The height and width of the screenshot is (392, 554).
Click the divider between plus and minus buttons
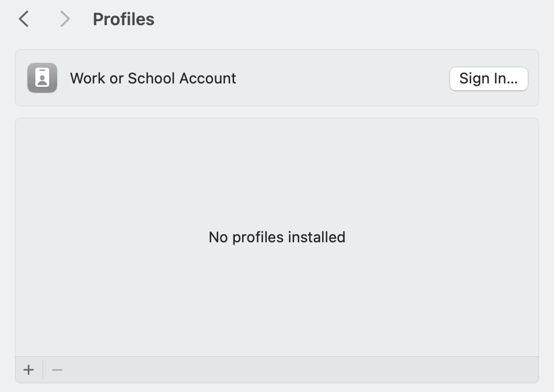coord(43,370)
